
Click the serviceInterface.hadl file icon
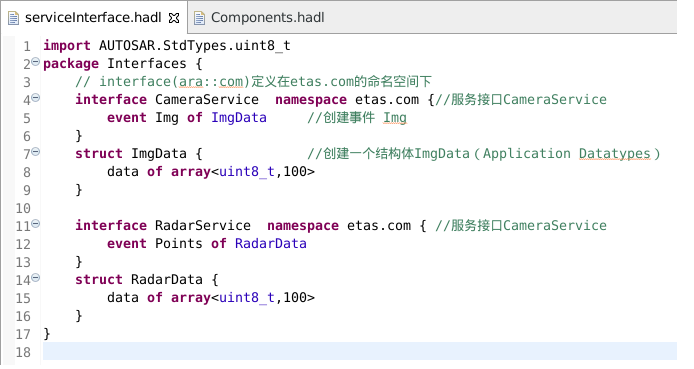point(14,18)
